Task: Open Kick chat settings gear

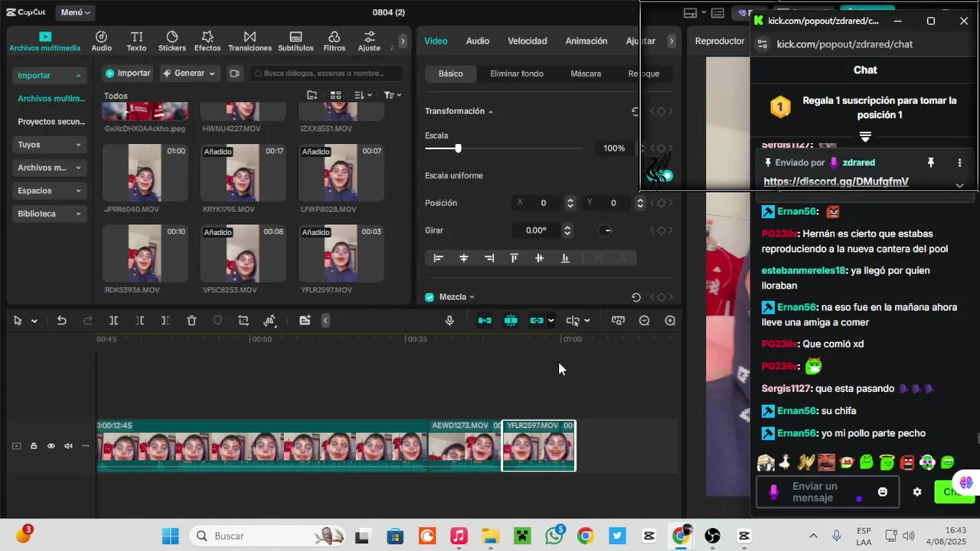Action: tap(917, 492)
